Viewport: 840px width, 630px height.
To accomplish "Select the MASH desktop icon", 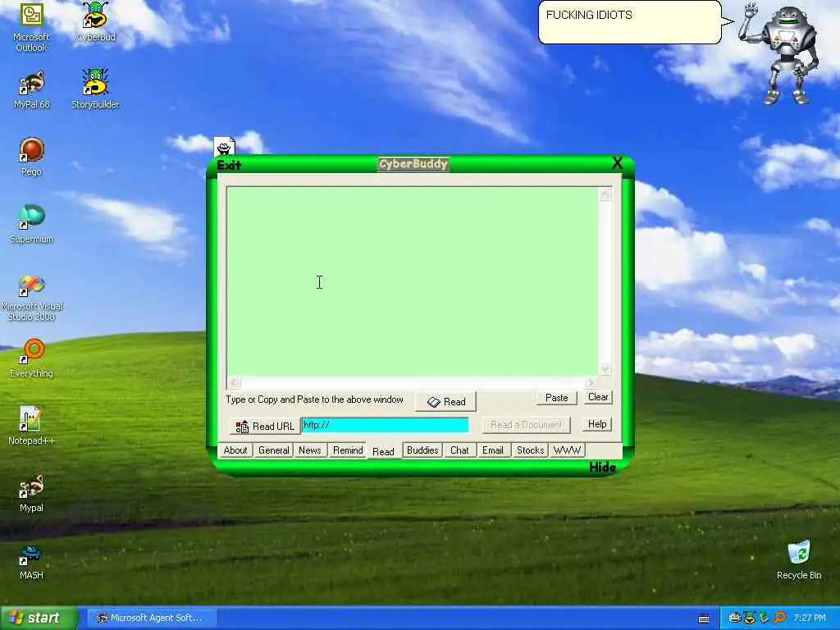I will (x=31, y=561).
